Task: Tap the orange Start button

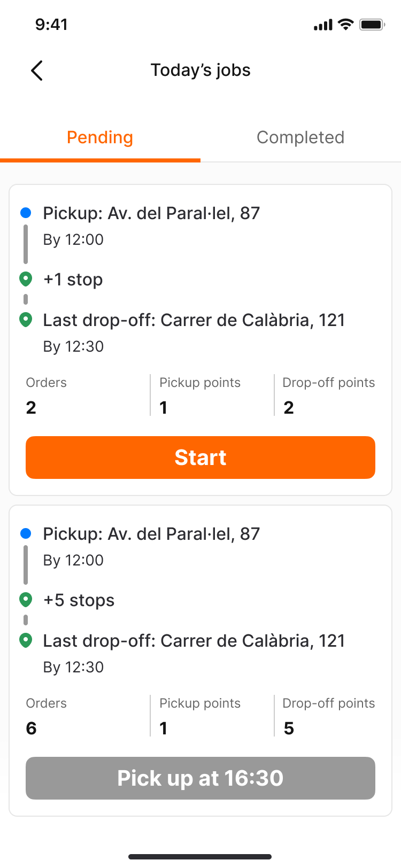Action: (x=200, y=458)
